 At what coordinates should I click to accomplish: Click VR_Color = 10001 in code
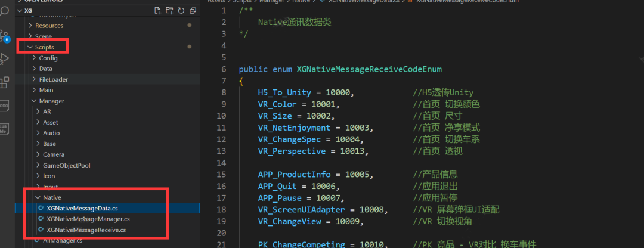pyautogui.click(x=299, y=104)
